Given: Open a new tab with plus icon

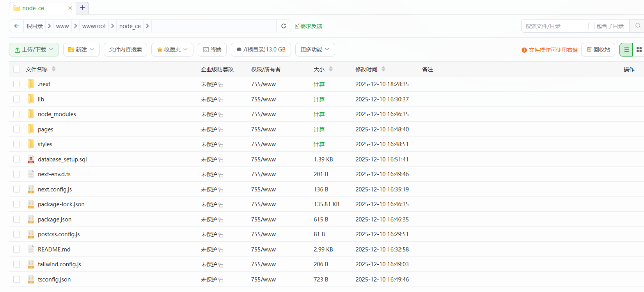Looking at the screenshot, I should (82, 8).
